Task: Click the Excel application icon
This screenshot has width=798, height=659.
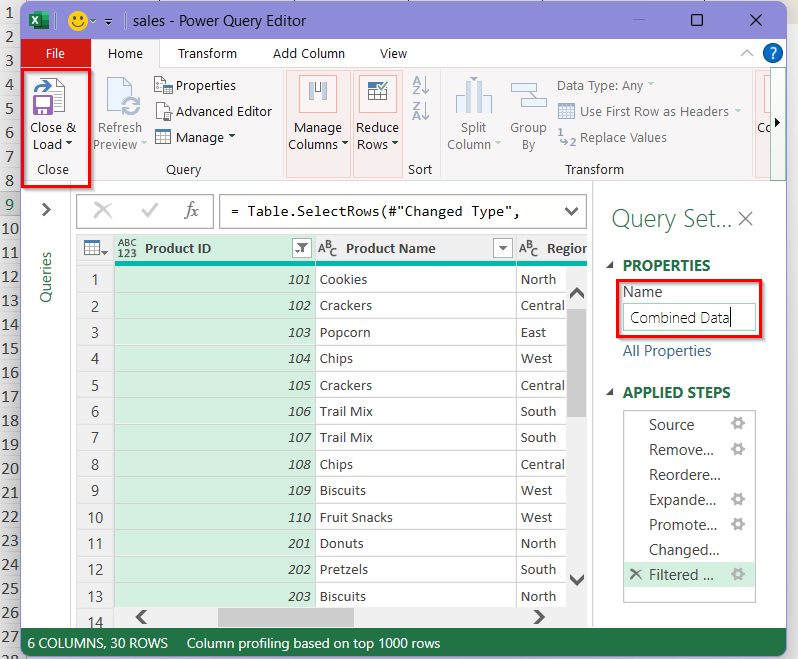Action: (x=39, y=21)
